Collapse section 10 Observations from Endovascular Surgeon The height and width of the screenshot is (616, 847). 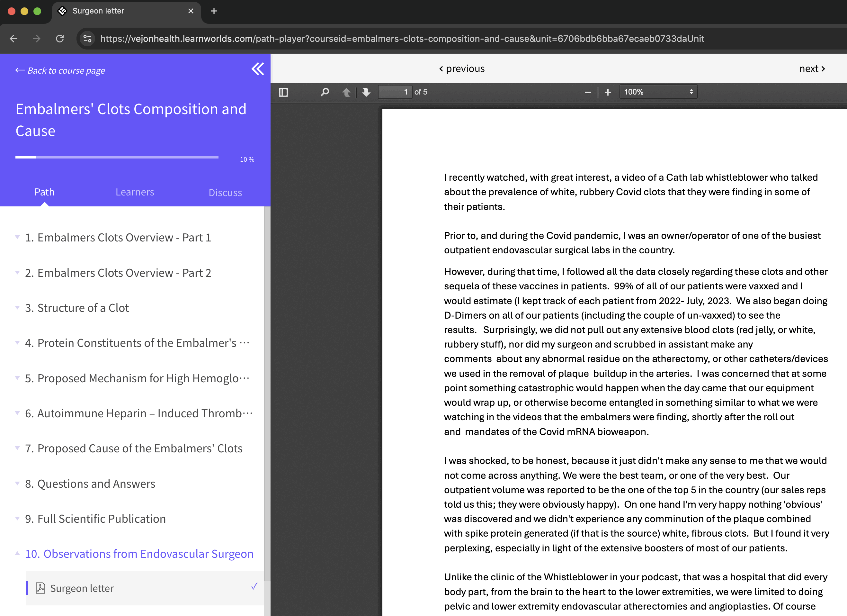point(139,554)
